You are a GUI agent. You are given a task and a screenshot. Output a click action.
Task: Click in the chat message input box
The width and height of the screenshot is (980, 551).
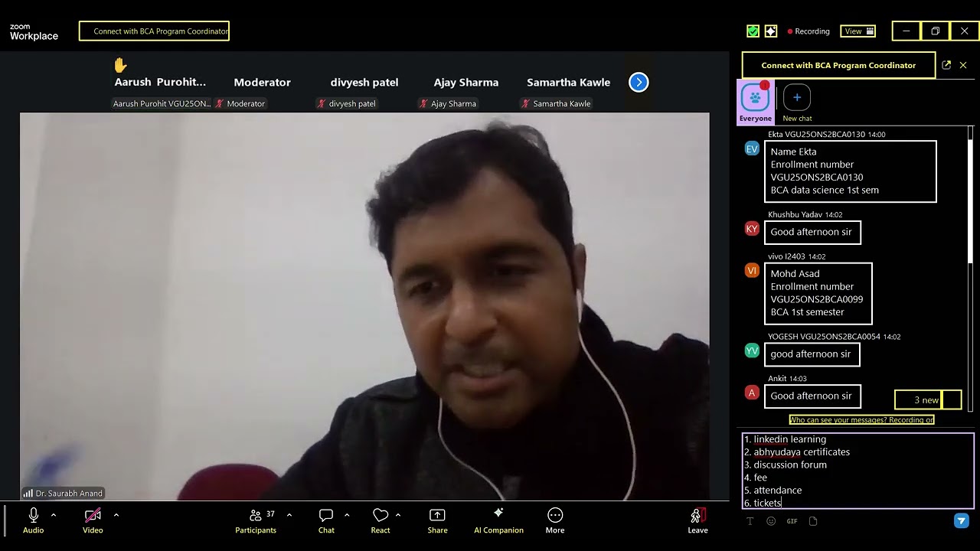pyautogui.click(x=857, y=471)
